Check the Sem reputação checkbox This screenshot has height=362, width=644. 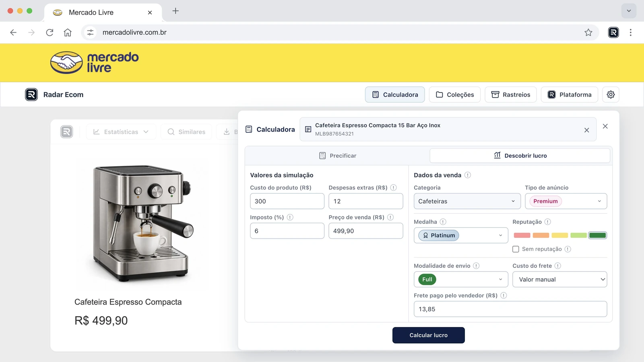(516, 249)
